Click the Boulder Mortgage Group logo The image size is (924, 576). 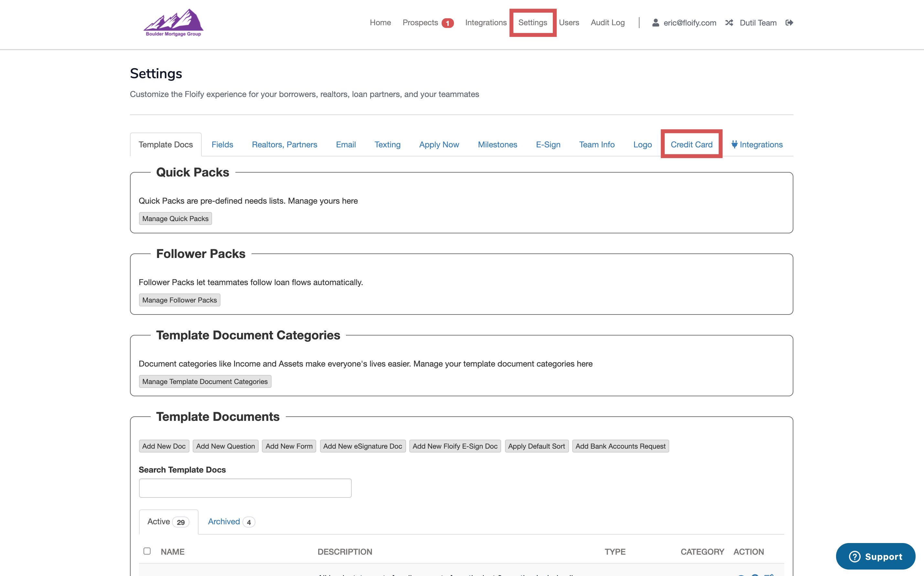pos(173,23)
